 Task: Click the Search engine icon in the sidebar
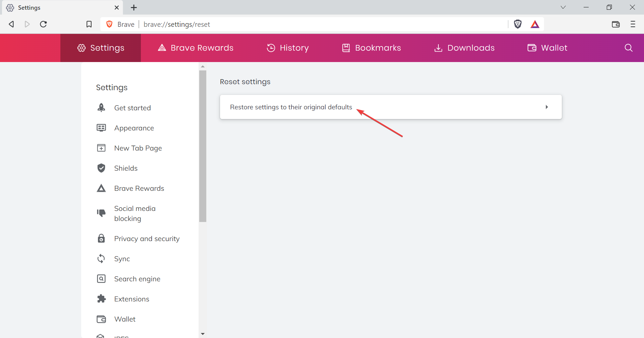click(x=101, y=279)
